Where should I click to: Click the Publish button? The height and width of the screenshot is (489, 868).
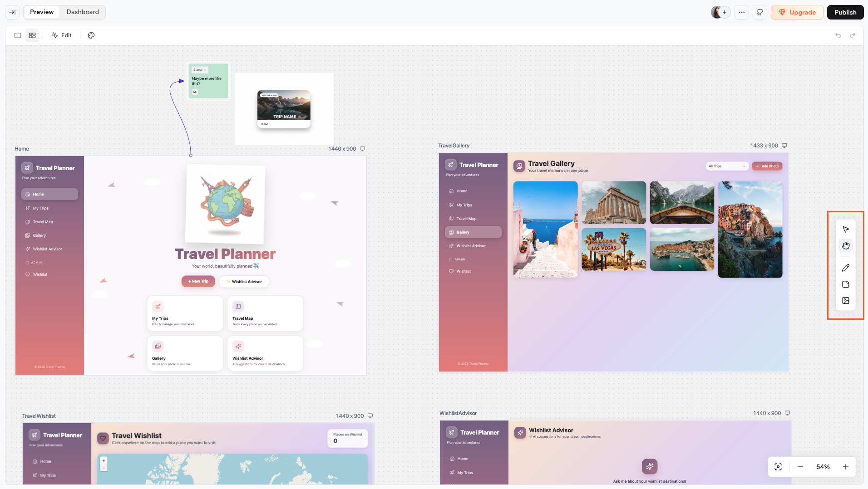[x=845, y=12]
